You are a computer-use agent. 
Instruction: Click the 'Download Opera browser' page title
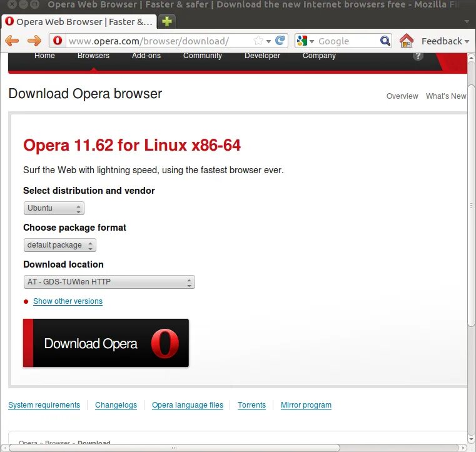pos(85,94)
